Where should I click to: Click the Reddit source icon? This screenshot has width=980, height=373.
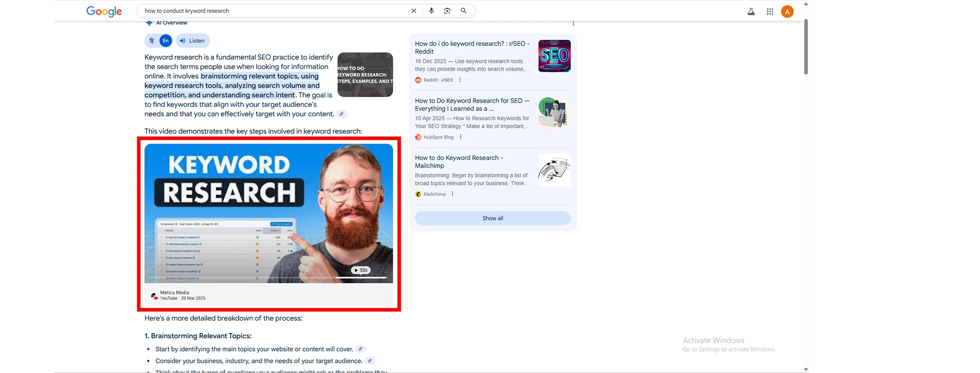tap(418, 80)
